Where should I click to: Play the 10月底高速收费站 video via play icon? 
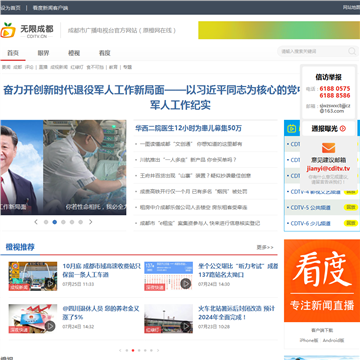point(50,284)
